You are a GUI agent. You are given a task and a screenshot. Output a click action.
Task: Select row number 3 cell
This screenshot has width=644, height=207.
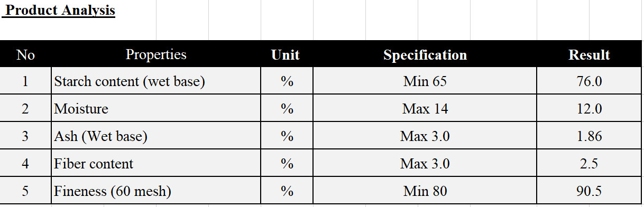25,136
